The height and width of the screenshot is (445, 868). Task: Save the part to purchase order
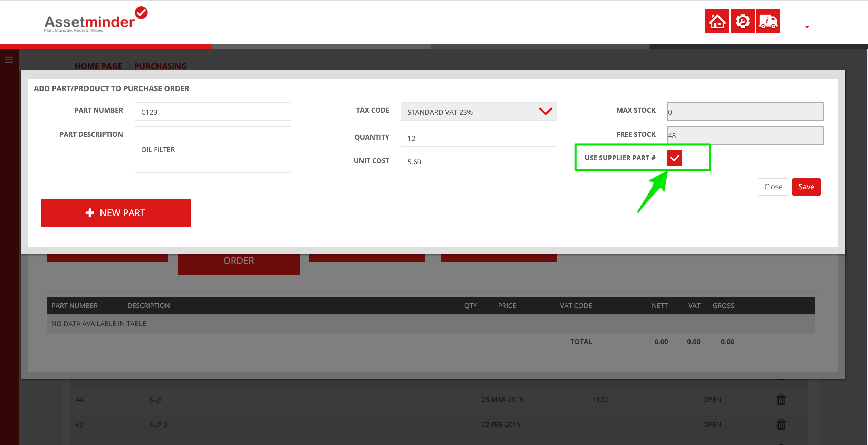click(x=806, y=187)
